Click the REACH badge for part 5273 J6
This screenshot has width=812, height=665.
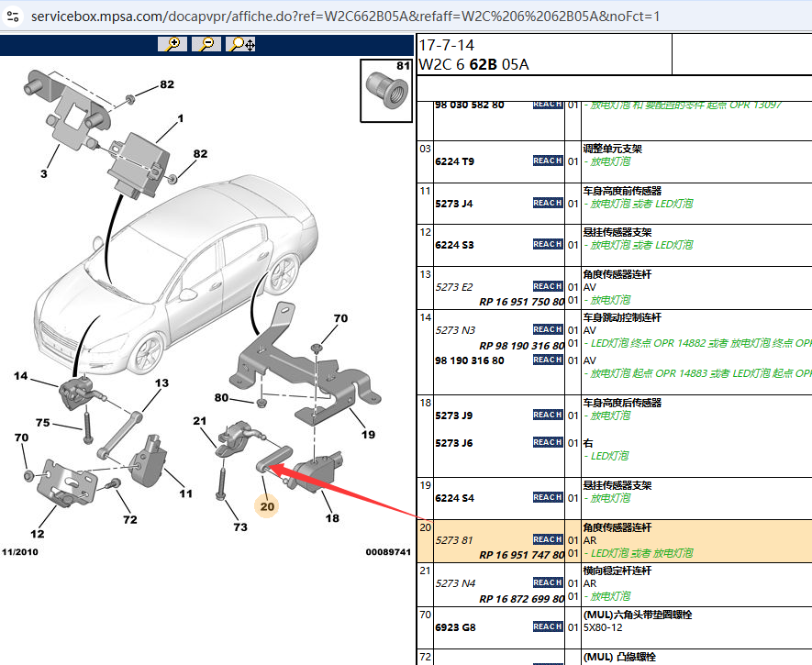548,442
